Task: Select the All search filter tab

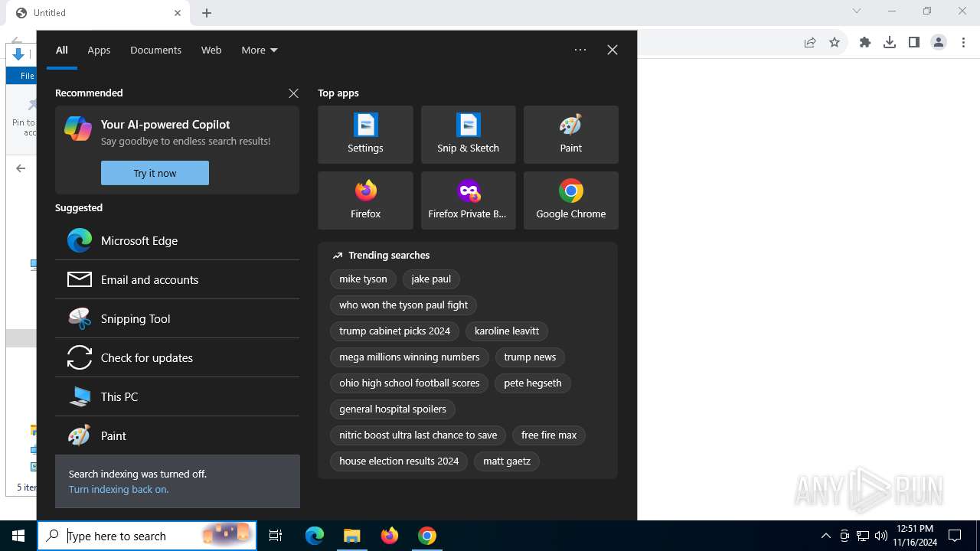Action: (62, 50)
